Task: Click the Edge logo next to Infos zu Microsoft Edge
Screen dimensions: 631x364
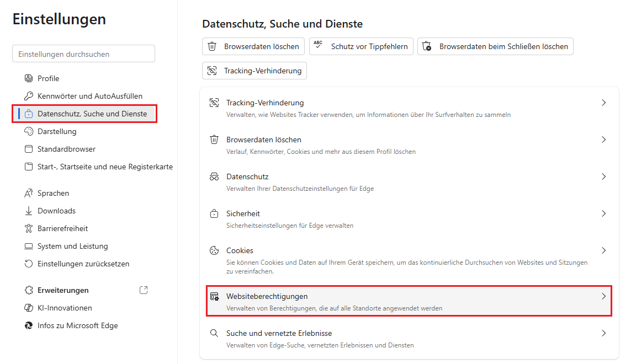Action: (x=29, y=325)
